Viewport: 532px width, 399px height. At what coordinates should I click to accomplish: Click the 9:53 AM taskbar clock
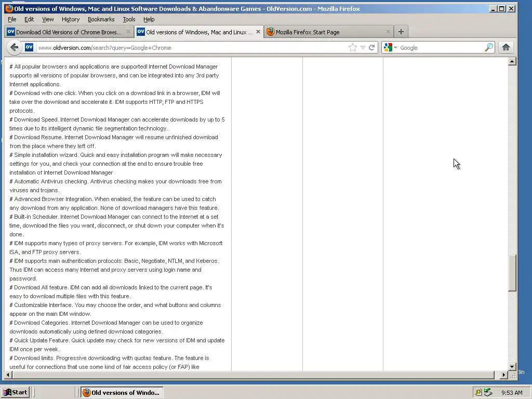click(512, 393)
